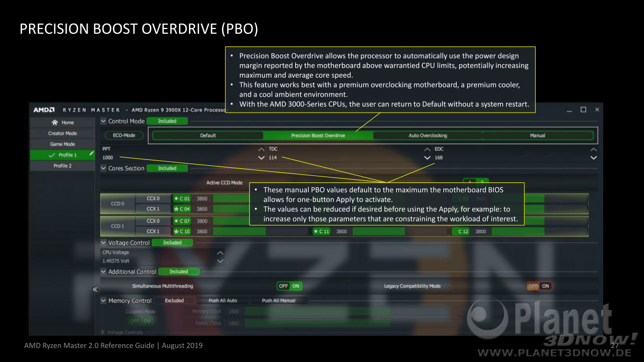Collapse the Control Mode section

click(104, 121)
